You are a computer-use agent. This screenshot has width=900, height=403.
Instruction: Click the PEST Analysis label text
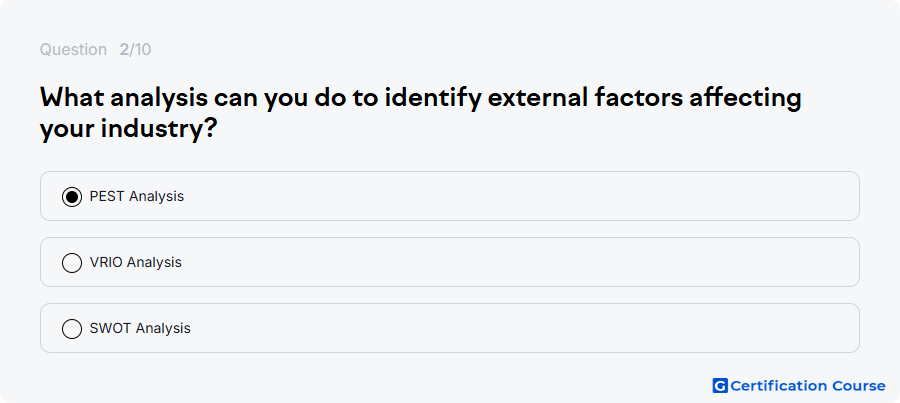pos(137,196)
